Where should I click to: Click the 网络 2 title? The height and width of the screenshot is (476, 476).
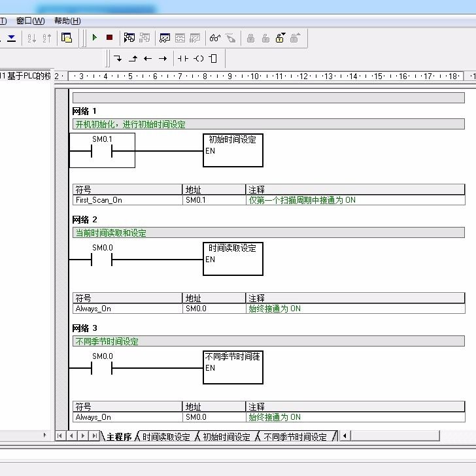85,220
